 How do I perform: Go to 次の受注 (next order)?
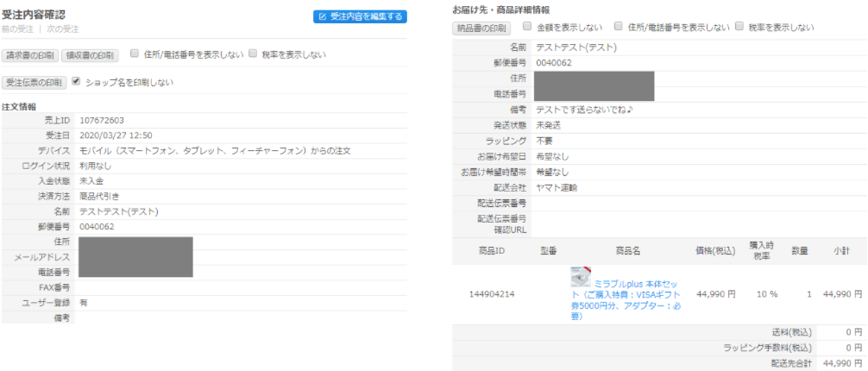(54, 30)
